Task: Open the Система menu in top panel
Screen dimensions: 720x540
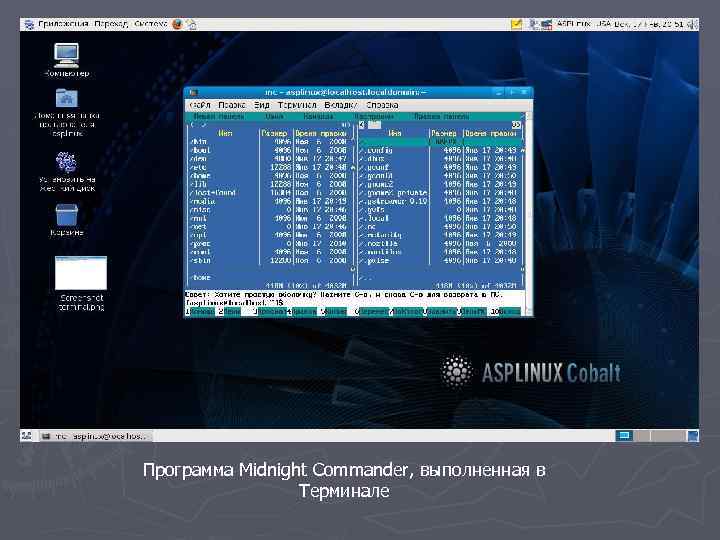Action: click(x=151, y=24)
